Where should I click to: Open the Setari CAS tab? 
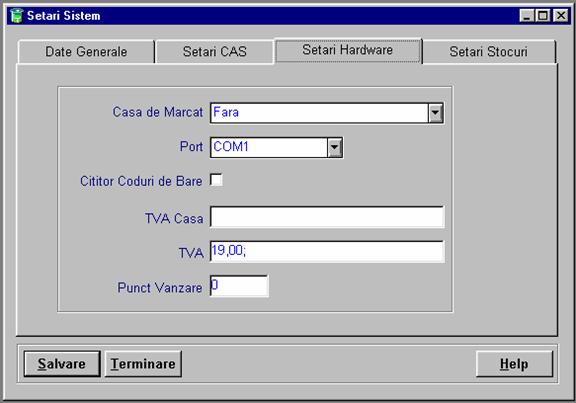[x=215, y=52]
